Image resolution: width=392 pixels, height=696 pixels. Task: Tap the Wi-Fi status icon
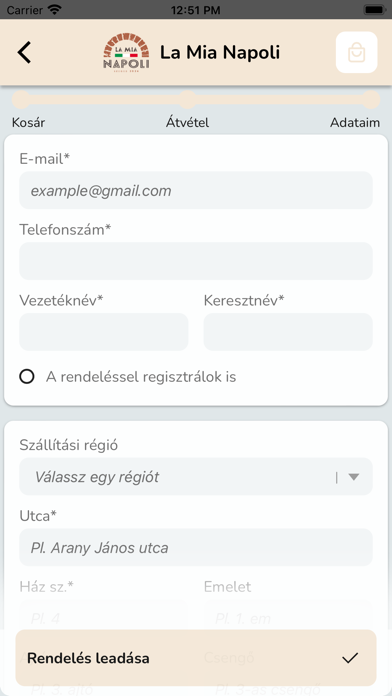point(55,10)
